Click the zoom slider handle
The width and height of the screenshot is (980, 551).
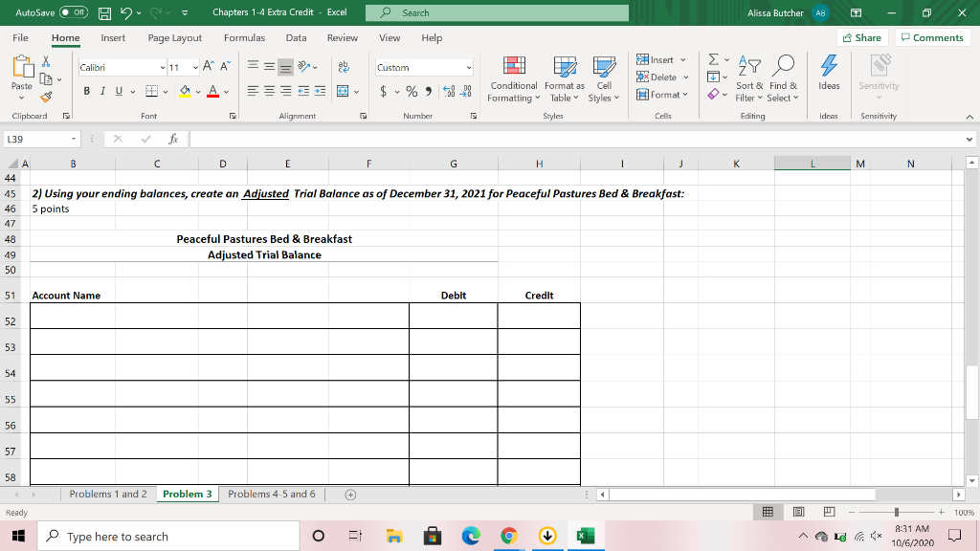point(896,512)
